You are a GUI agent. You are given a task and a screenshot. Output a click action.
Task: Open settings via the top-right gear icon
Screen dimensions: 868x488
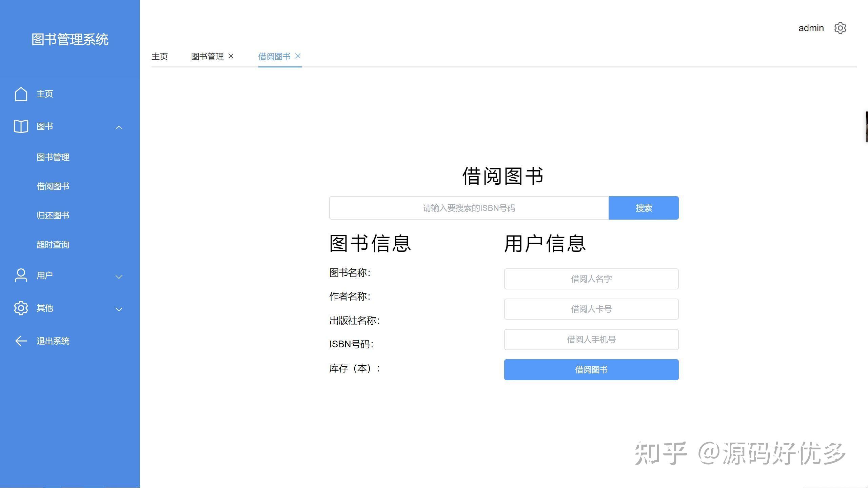click(x=840, y=28)
